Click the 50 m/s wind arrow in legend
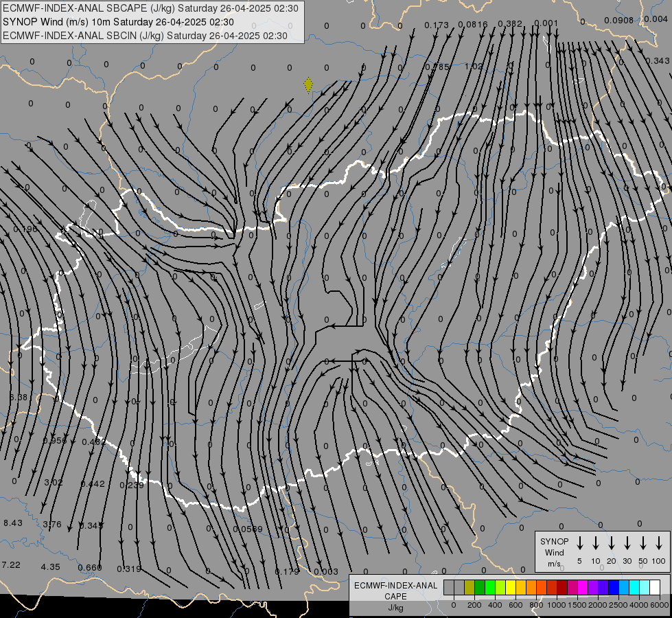The width and height of the screenshot is (672, 618). [643, 543]
